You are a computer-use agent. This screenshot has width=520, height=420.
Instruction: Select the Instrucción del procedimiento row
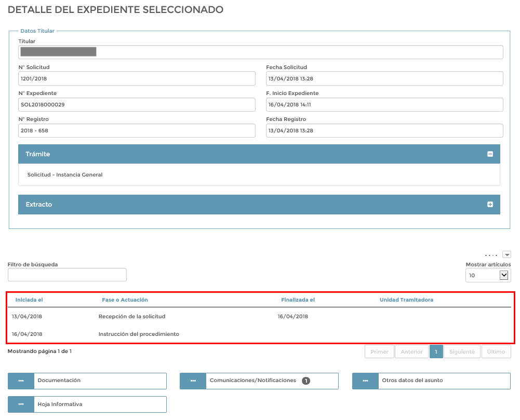139,334
